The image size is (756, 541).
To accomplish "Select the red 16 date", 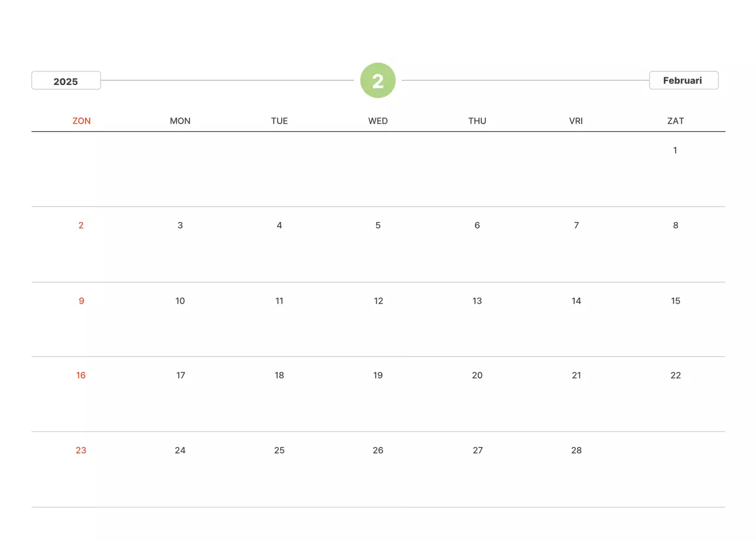I will [81, 375].
